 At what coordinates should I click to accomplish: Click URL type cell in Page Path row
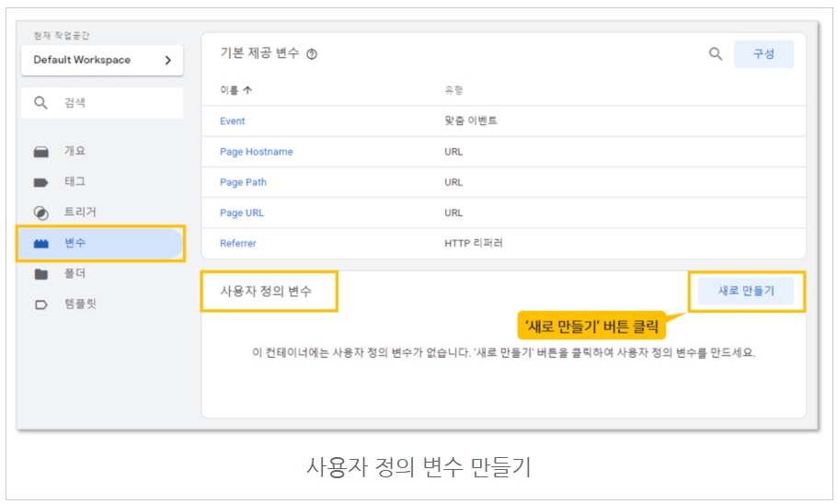point(453,182)
